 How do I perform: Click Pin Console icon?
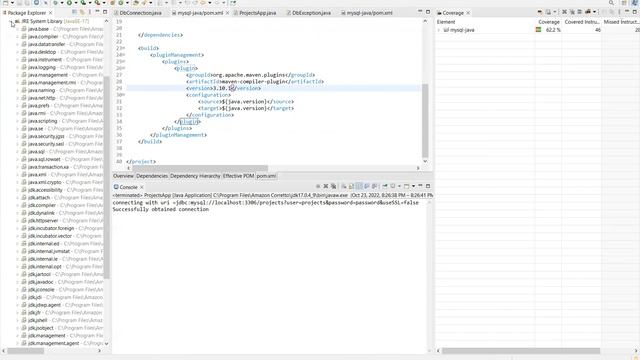point(385,186)
